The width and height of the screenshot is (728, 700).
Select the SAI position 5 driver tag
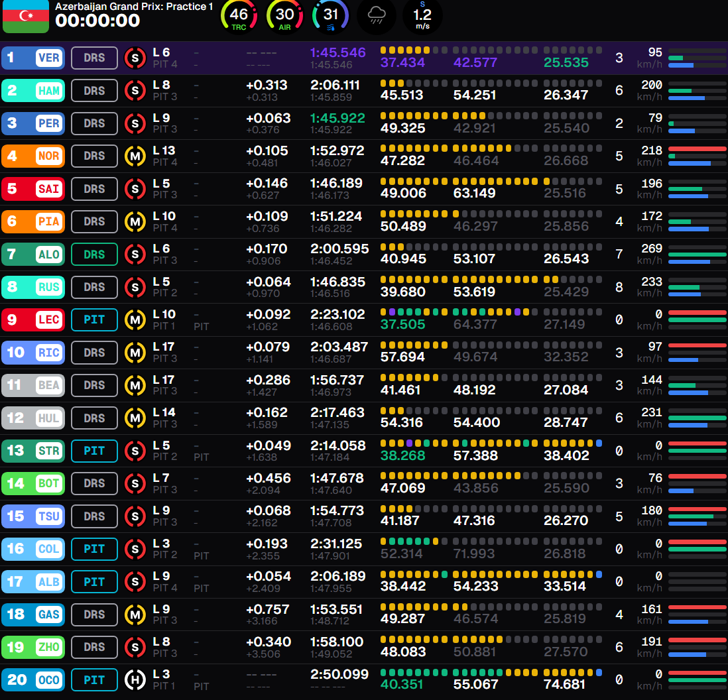(33, 189)
